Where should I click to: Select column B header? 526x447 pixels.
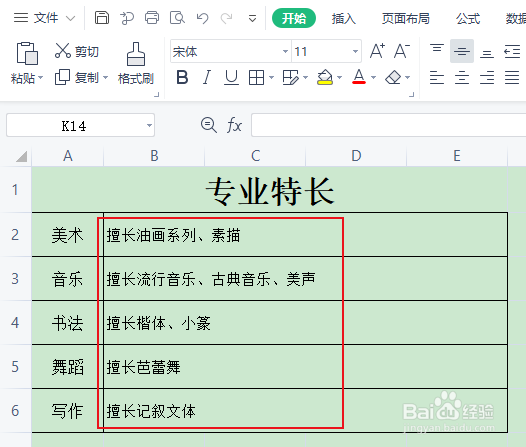pos(154,156)
